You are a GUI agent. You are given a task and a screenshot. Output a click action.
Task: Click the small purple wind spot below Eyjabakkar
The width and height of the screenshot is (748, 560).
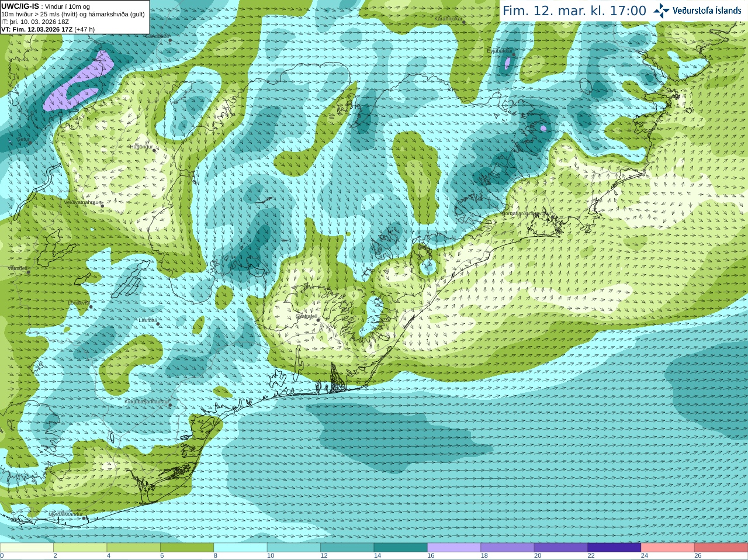click(506, 64)
